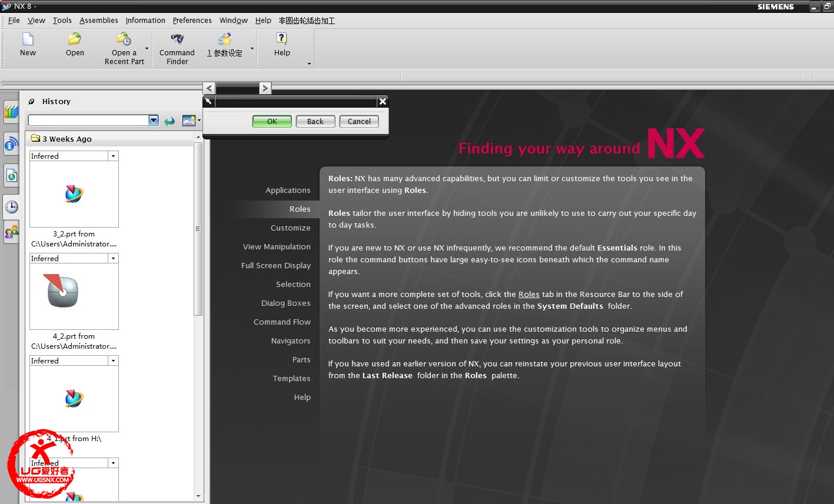Screen dimensions: 834x504
Task: Expand the 参数设定 toolbar dropdown arrow
Action: tap(252, 49)
